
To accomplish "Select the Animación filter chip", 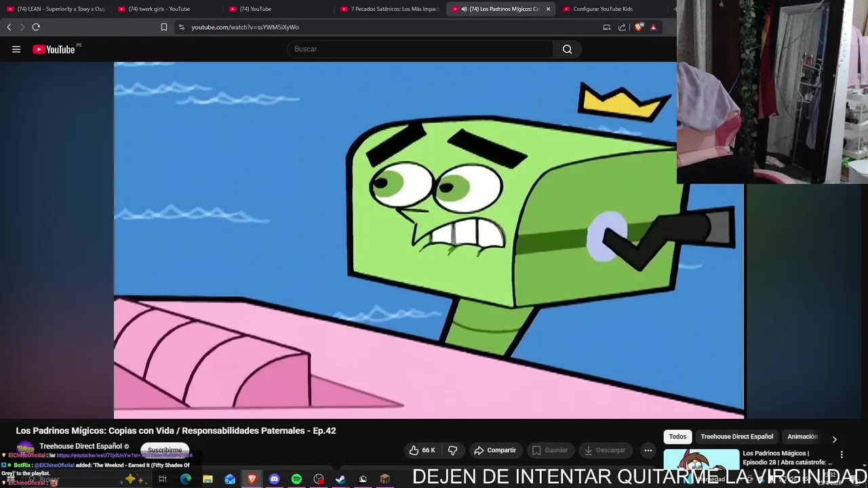I will pos(802,436).
